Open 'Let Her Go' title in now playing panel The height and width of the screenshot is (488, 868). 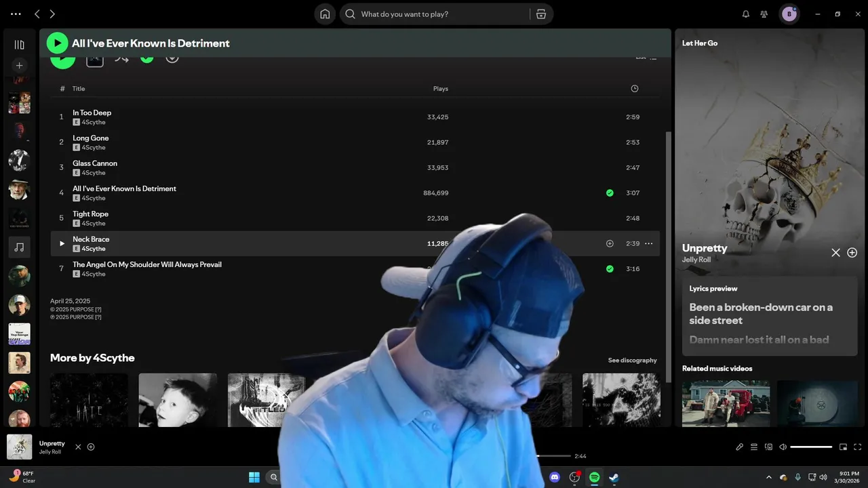pos(700,43)
